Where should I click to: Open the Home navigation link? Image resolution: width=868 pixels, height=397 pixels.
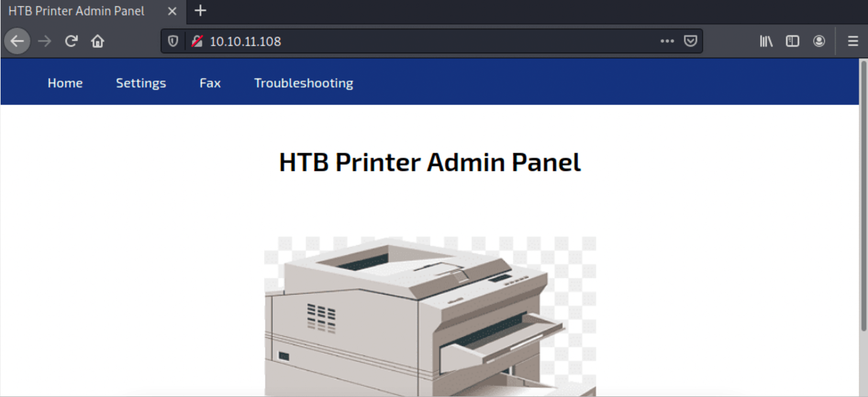point(65,83)
